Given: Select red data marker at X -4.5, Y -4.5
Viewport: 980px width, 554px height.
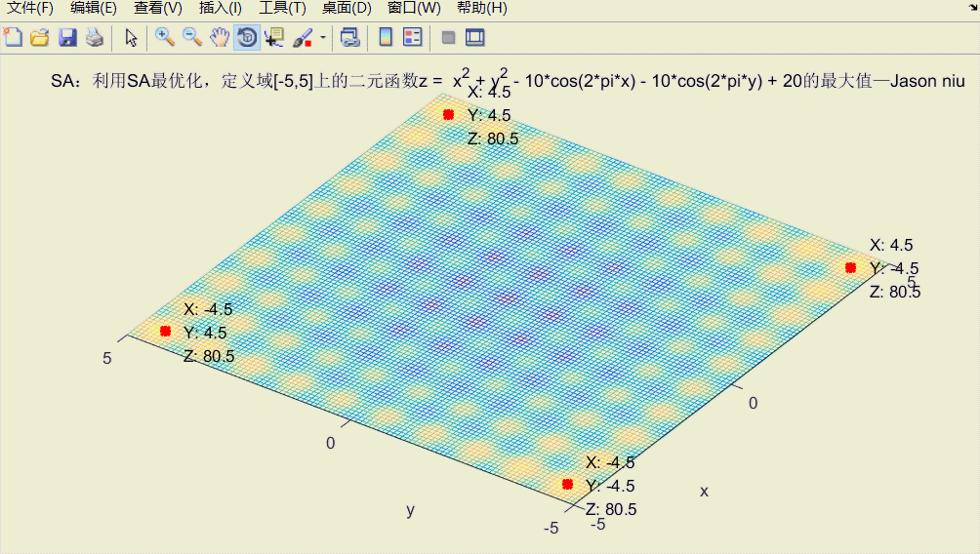Looking at the screenshot, I should tap(567, 484).
